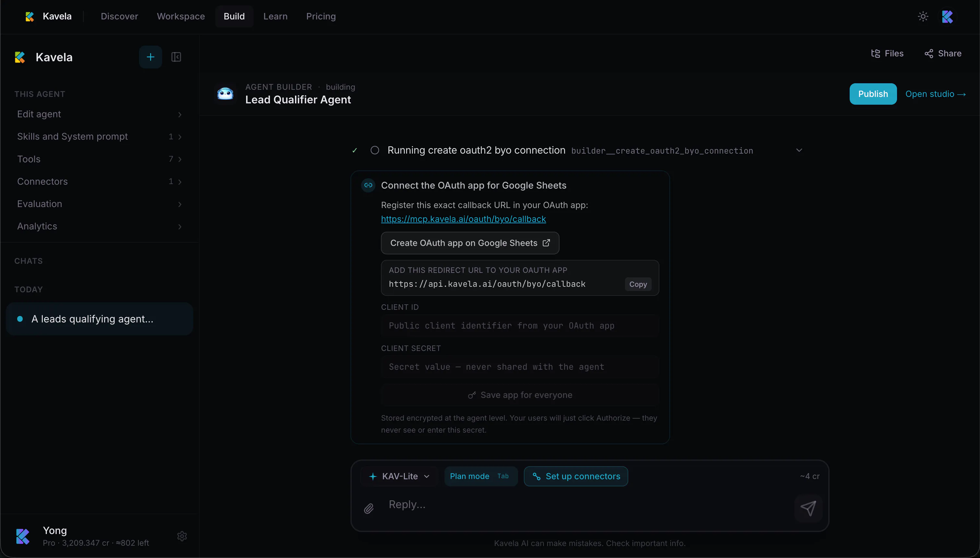Viewport: 980px width, 558px height.
Task: Click the external link icon on Create OAuth app
Action: coord(546,243)
